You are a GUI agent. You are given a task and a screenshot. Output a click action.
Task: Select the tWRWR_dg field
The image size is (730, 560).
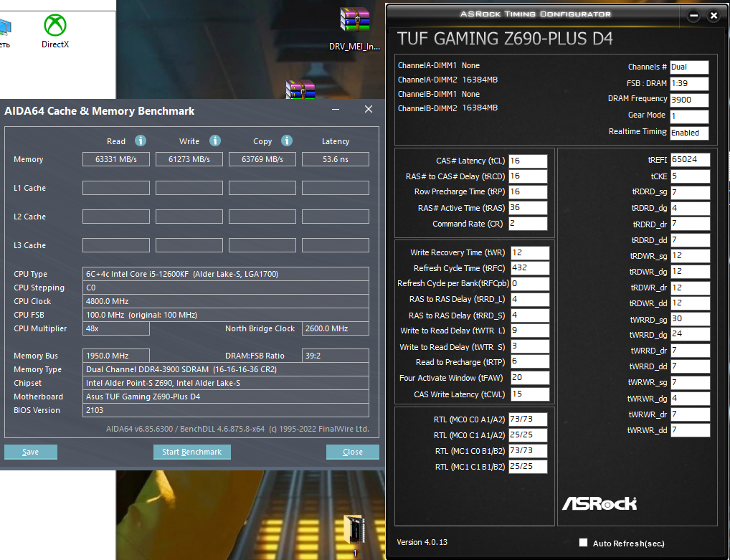(690, 399)
